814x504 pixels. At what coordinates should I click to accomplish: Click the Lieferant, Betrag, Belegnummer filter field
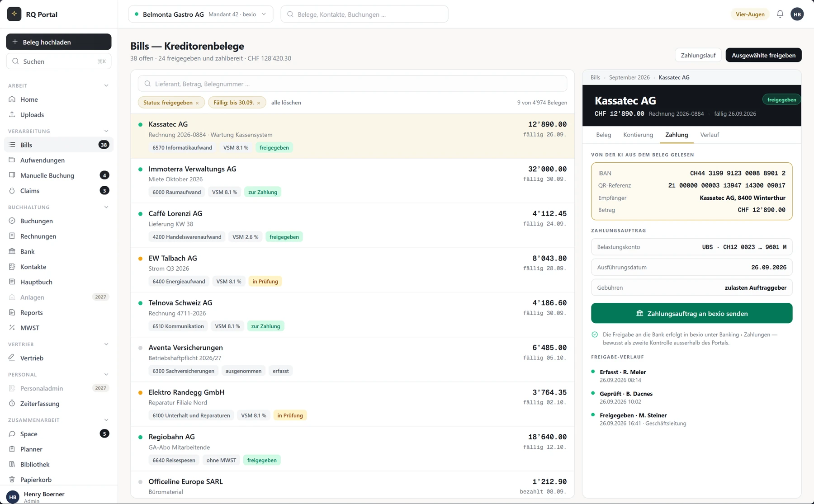pos(352,84)
